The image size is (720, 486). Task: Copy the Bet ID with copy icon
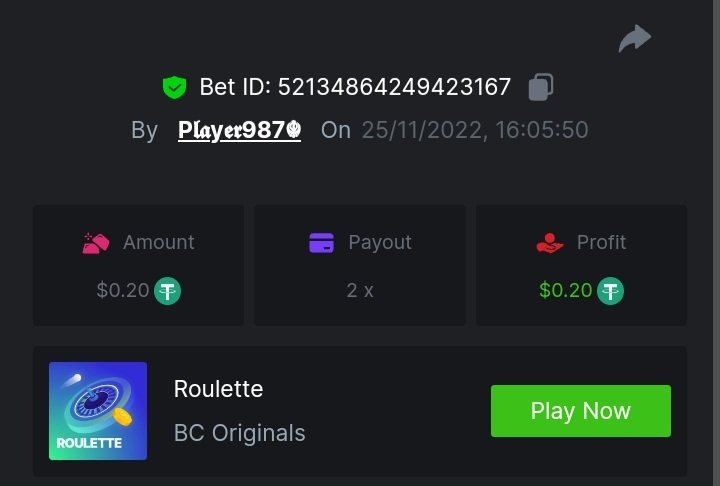pyautogui.click(x=540, y=87)
